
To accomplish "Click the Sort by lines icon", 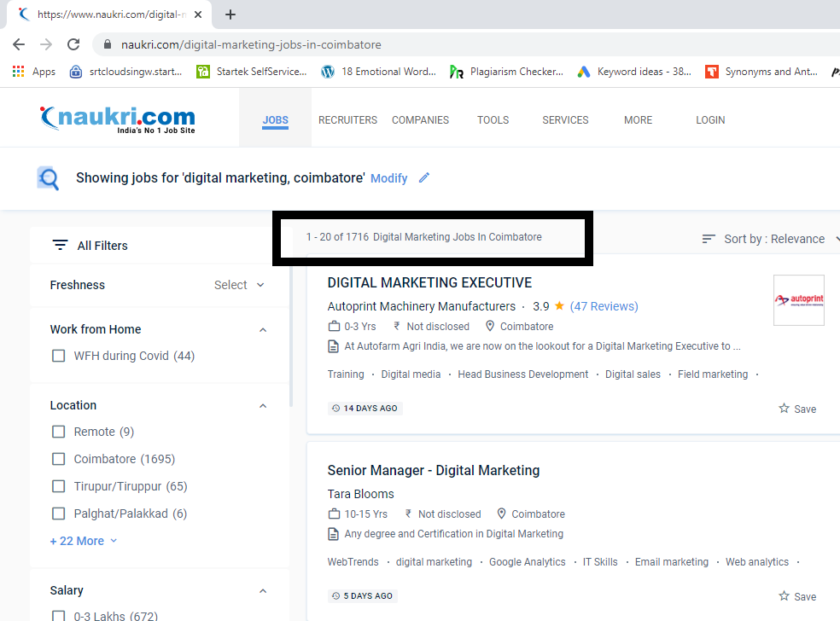I will (709, 239).
